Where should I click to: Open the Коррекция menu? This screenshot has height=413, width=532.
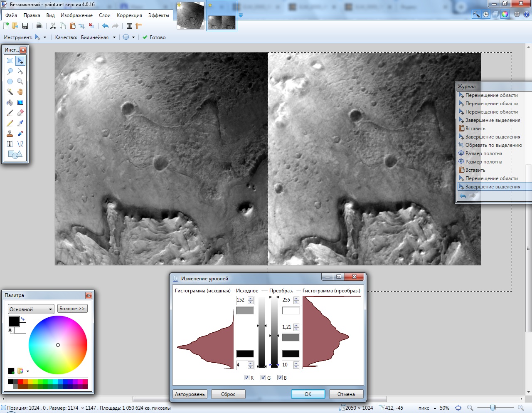pyautogui.click(x=129, y=15)
